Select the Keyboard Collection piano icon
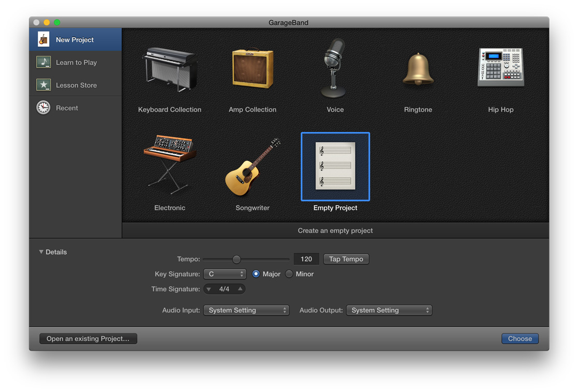Viewport: 578px width, 392px height. pyautogui.click(x=170, y=69)
